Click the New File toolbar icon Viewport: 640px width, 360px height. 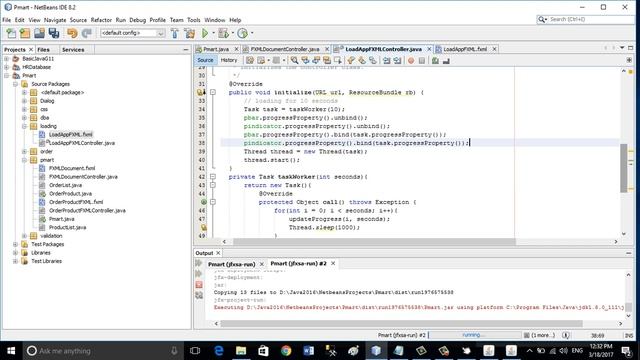11,33
